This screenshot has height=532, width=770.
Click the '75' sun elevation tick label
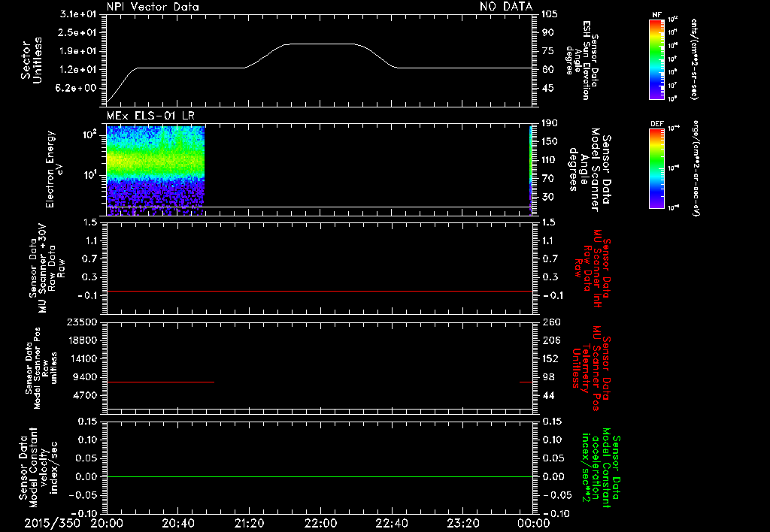(x=547, y=51)
